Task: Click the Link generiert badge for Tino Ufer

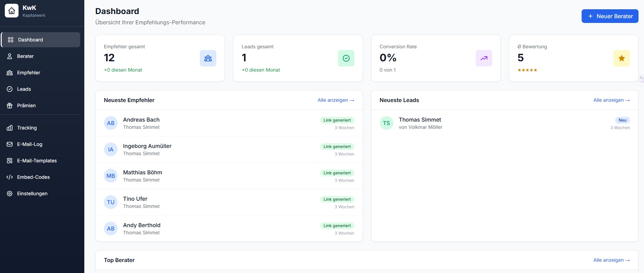Action: 337,199
